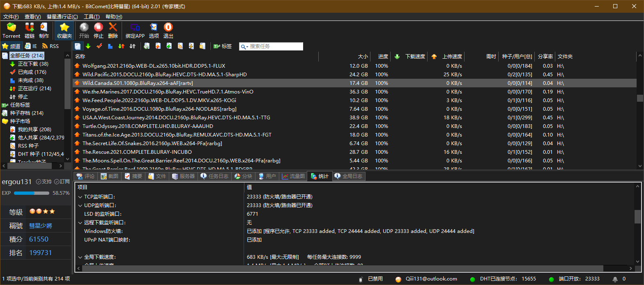
Task: Click the EXP progress bar
Action: tap(31, 193)
